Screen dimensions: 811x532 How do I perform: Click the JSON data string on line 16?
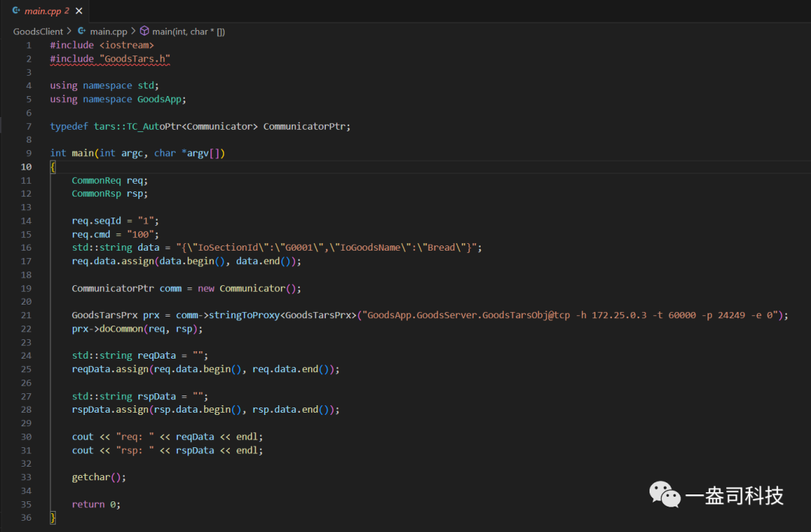click(x=327, y=248)
